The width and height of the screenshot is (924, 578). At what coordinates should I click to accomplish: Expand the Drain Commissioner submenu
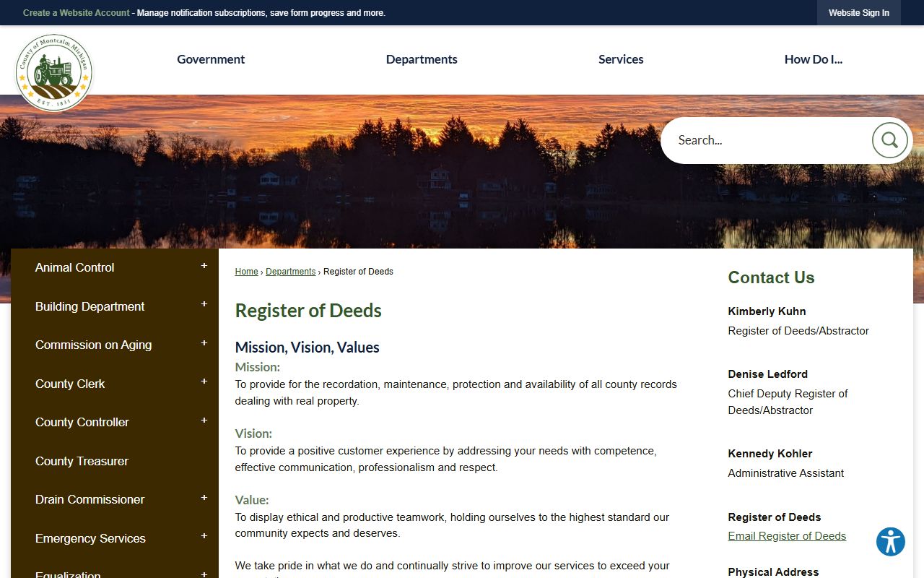pos(204,499)
